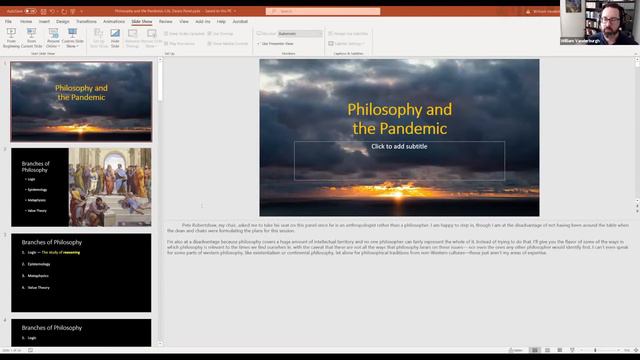Click the 'Click to add subtitle' placeholder
This screenshot has width=640, height=360.
pos(399,161)
